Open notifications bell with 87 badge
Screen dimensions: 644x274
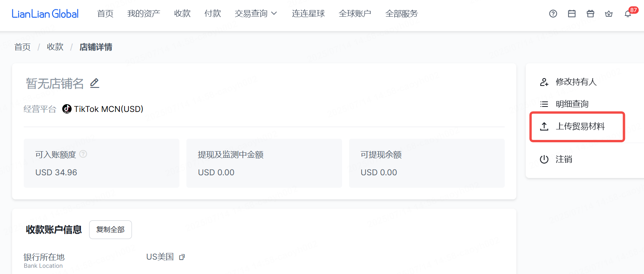(628, 14)
